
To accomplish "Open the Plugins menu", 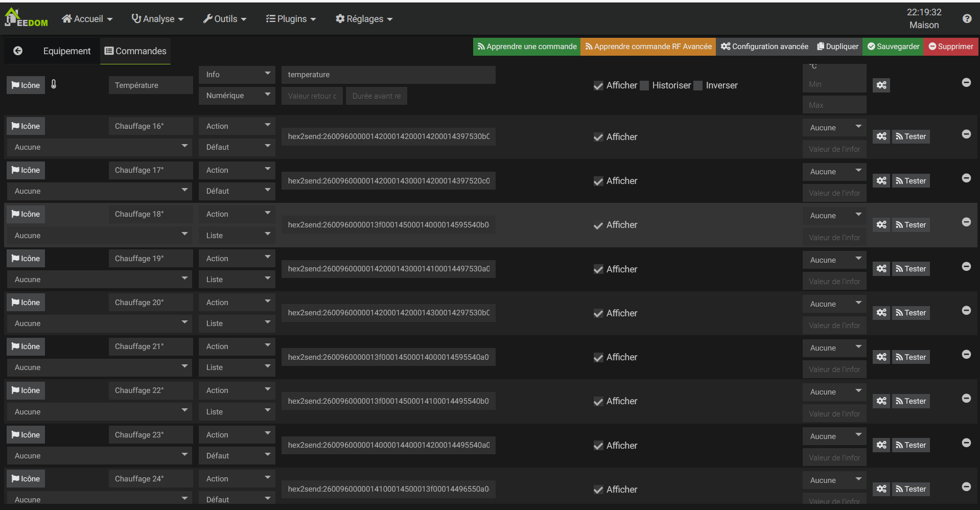I will click(291, 19).
